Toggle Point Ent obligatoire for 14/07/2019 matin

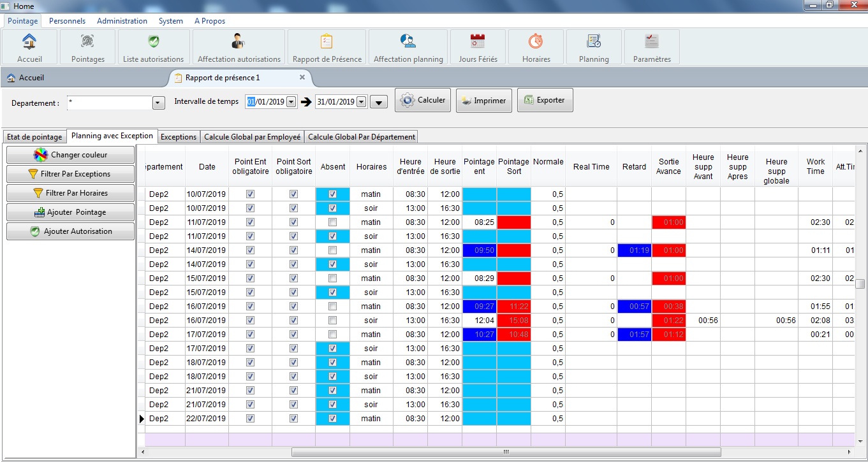coord(250,250)
